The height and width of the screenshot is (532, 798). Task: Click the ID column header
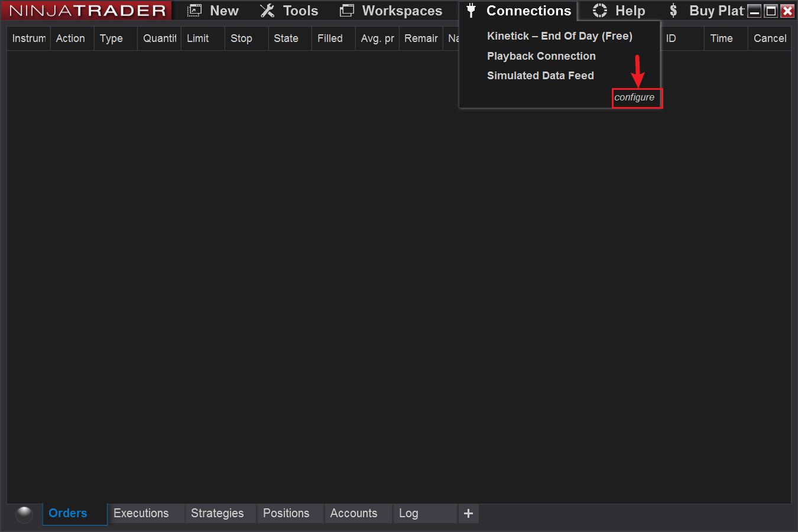(x=682, y=38)
